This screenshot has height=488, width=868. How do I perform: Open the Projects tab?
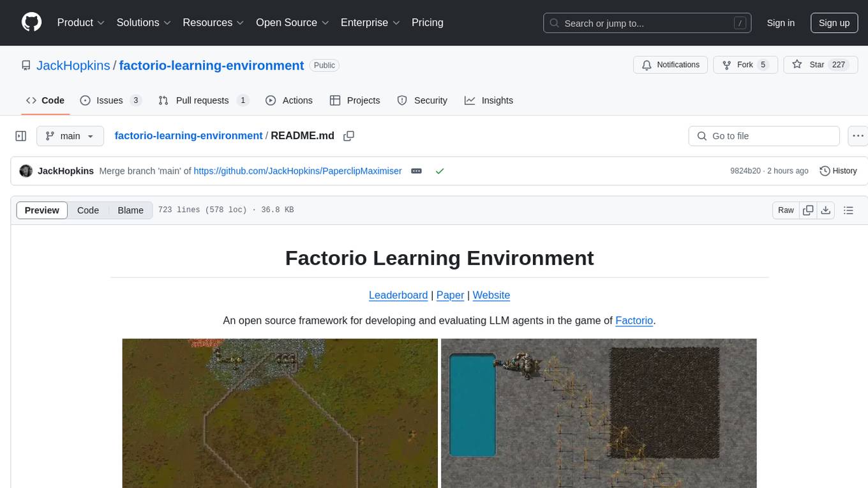tap(355, 100)
